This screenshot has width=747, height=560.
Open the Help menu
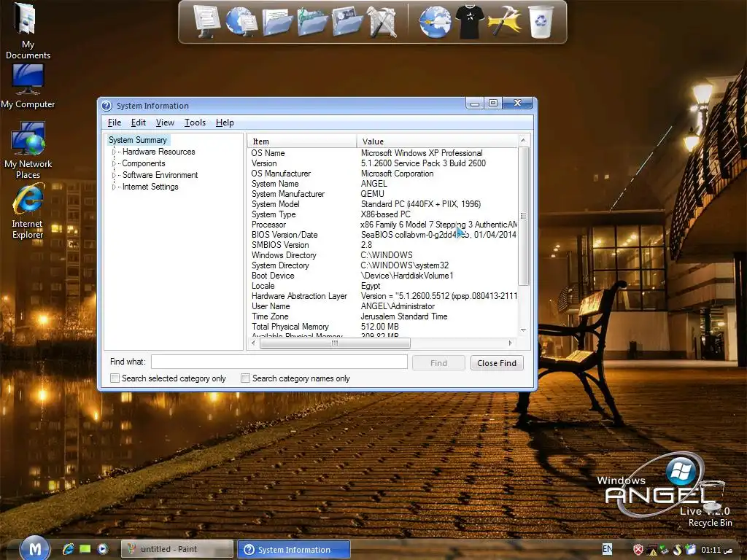[225, 122]
